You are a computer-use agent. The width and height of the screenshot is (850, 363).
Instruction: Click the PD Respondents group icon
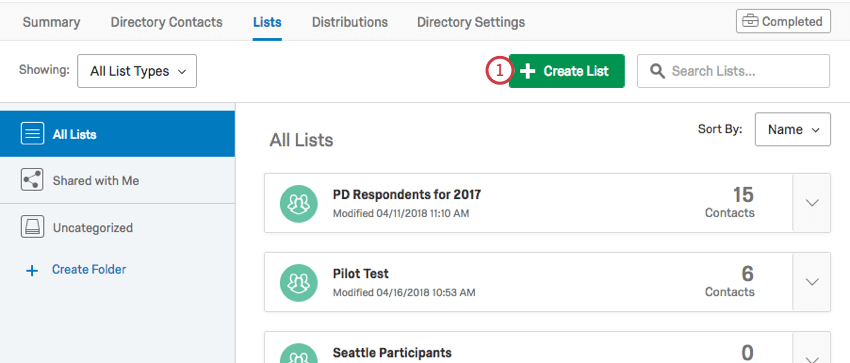tap(298, 203)
